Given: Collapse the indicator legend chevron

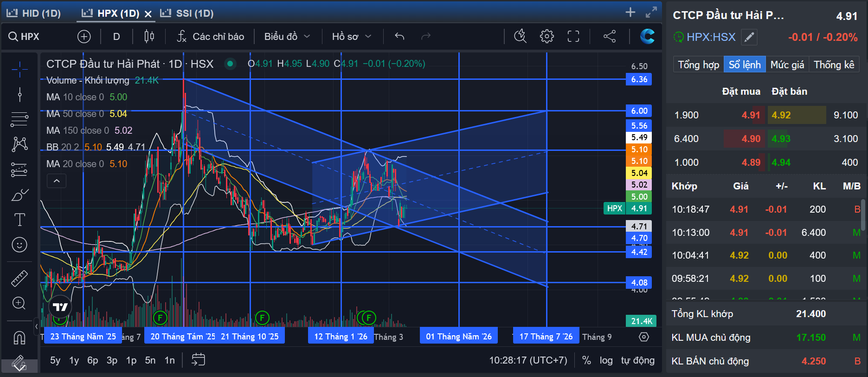Looking at the screenshot, I should [x=57, y=181].
